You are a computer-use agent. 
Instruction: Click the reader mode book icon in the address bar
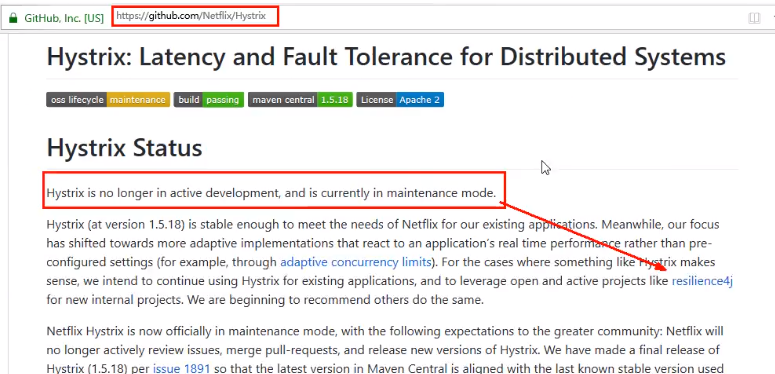(x=754, y=18)
